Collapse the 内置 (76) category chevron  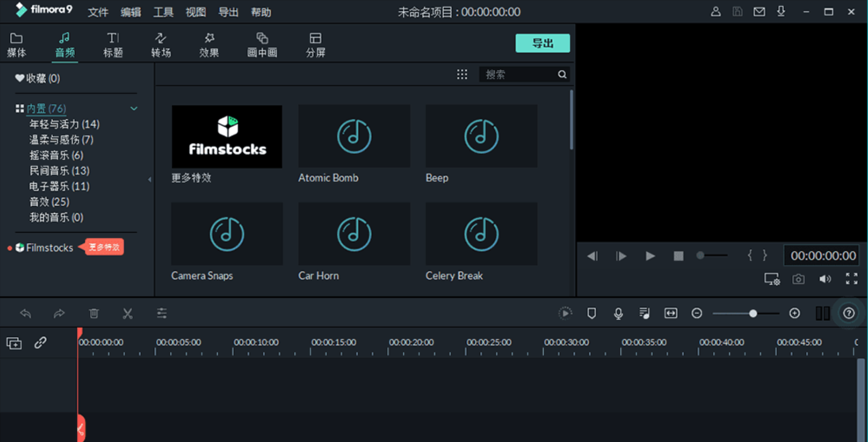click(134, 109)
